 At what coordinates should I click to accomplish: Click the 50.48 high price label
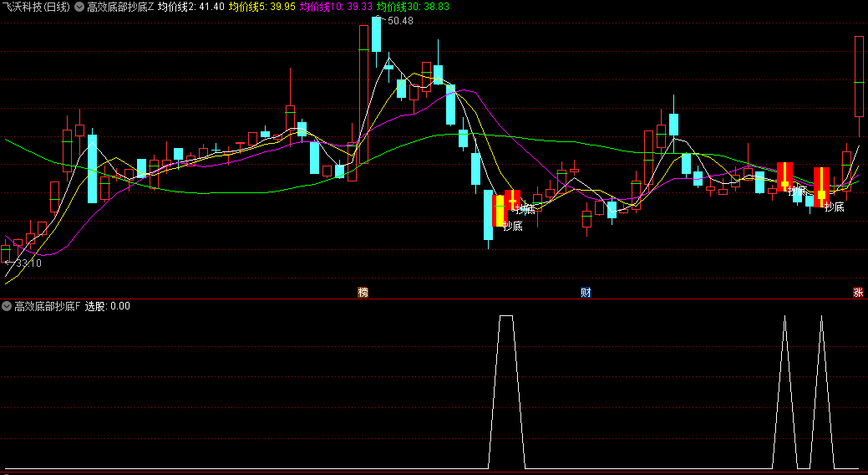399,21
